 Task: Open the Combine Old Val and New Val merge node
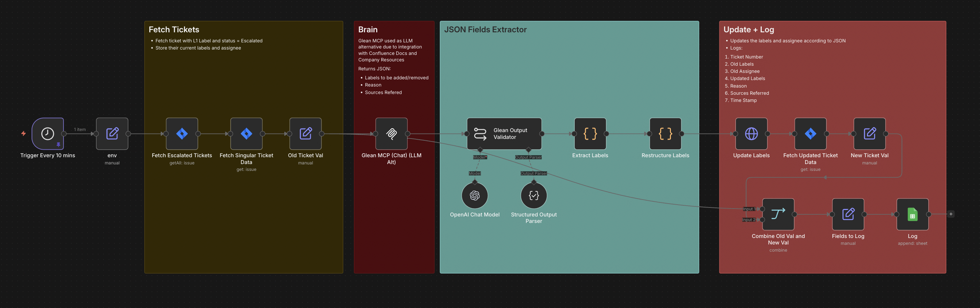pos(778,214)
